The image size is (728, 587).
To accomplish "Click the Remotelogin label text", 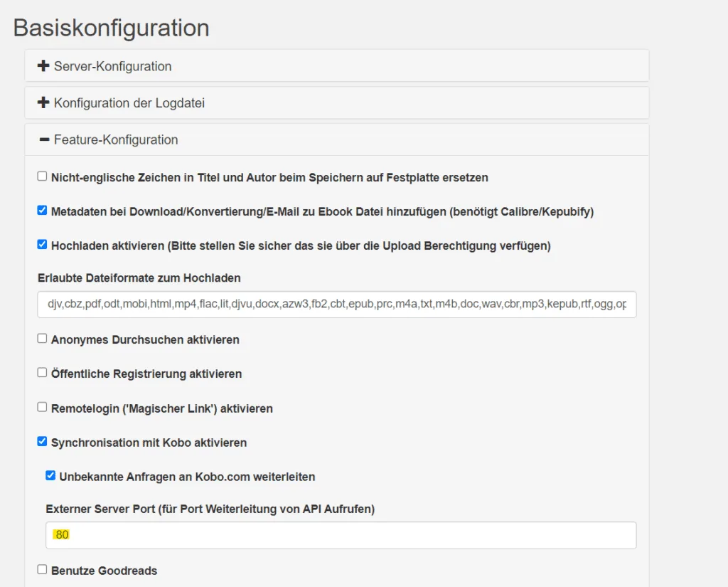I will pos(162,408).
